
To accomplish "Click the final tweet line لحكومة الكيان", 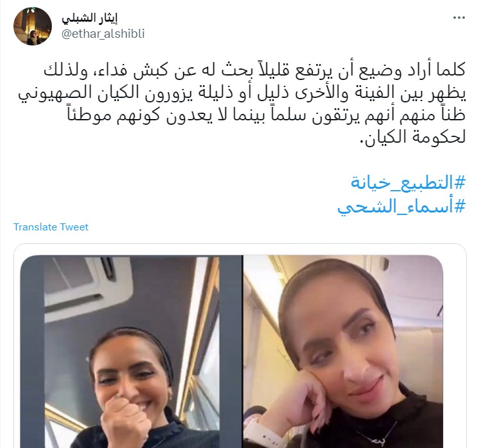I will pos(413,137).
